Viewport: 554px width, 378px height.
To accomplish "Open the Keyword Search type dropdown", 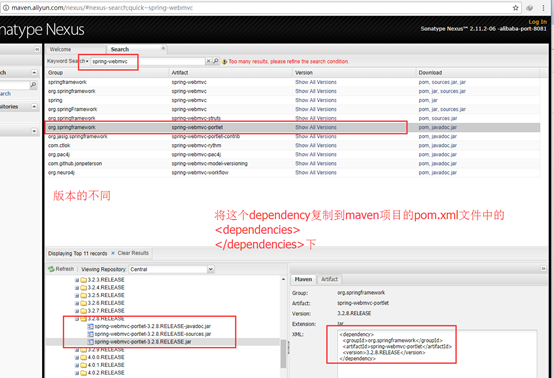I will 87,61.
